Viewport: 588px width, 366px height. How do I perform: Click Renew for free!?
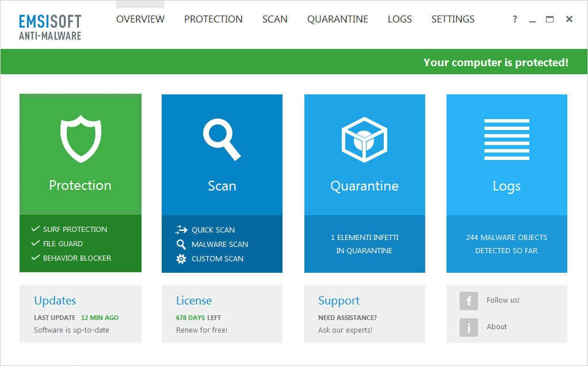pyautogui.click(x=202, y=330)
